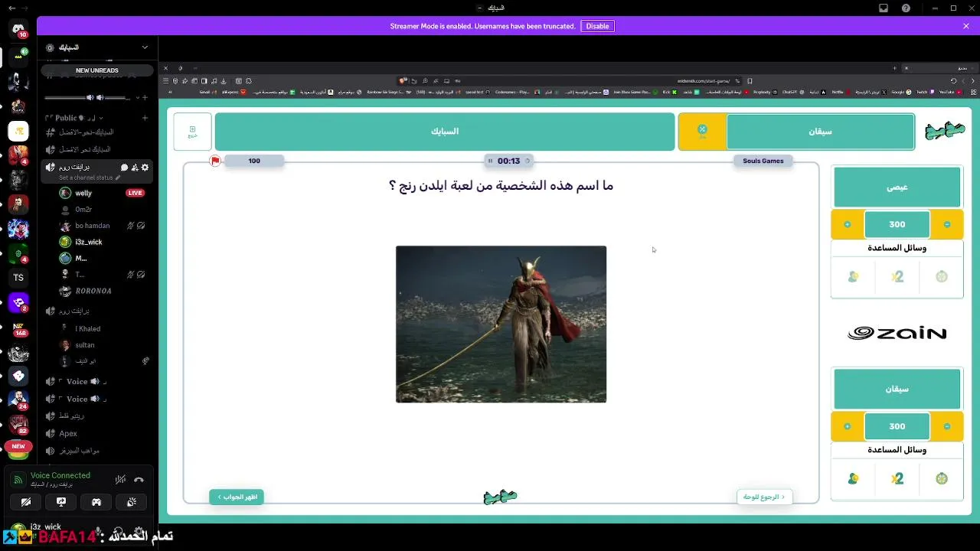
Task: Use the round badge lifeline for سيقان
Action: pos(942,478)
